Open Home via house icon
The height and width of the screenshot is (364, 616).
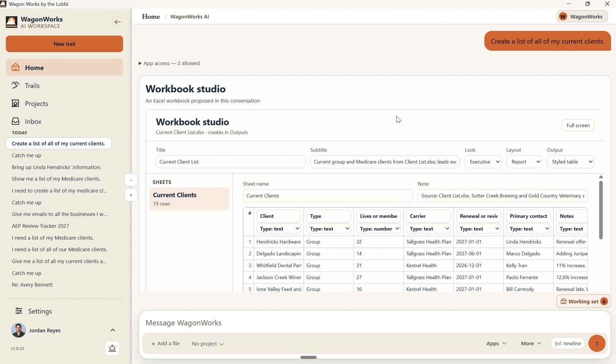[x=15, y=67]
